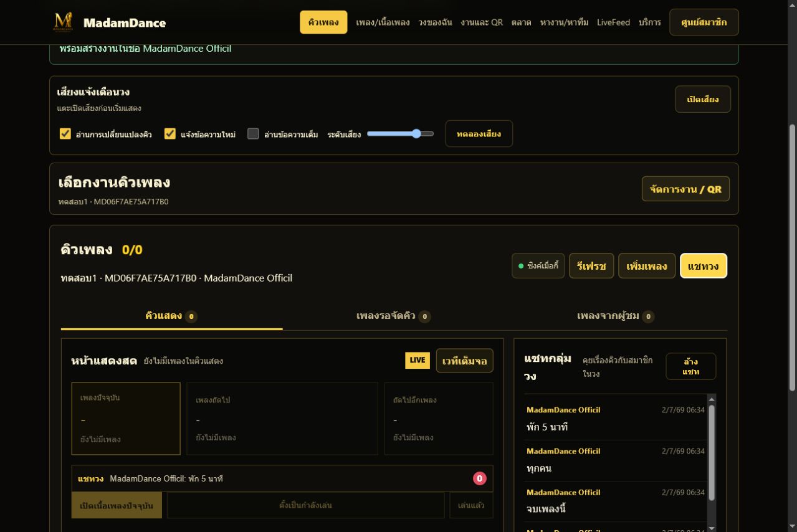Open เวทีเต็มจอ fullscreen stage
The height and width of the screenshot is (532, 797).
[x=464, y=361]
